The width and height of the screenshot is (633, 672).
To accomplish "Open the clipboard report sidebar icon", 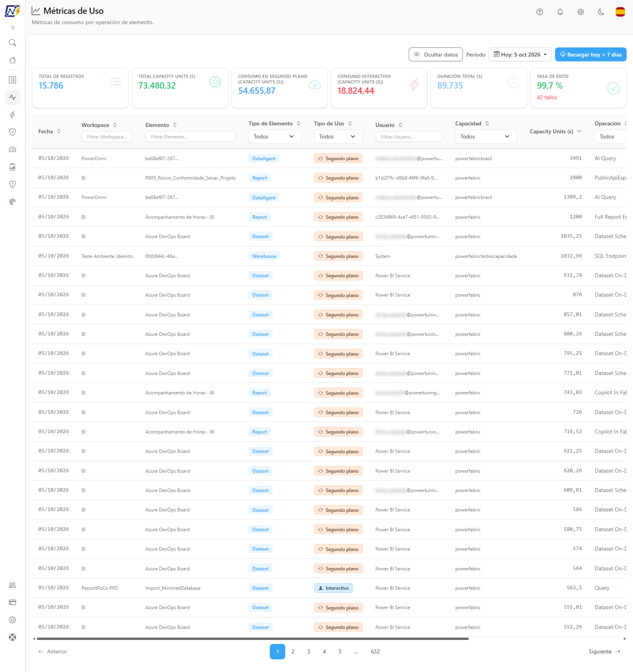I will pyautogui.click(x=12, y=167).
